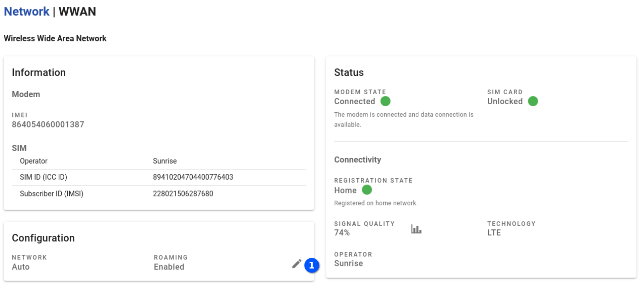Open the signal quality bar chart icon
The image size is (644, 286).
(416, 229)
